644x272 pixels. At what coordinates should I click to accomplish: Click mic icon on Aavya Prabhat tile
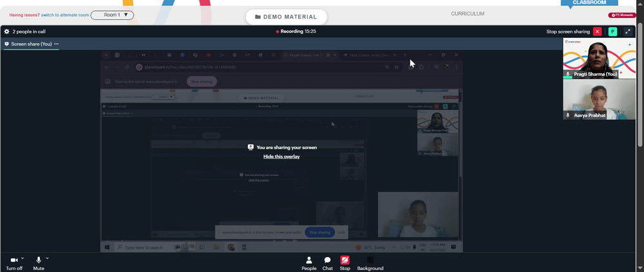pos(568,115)
